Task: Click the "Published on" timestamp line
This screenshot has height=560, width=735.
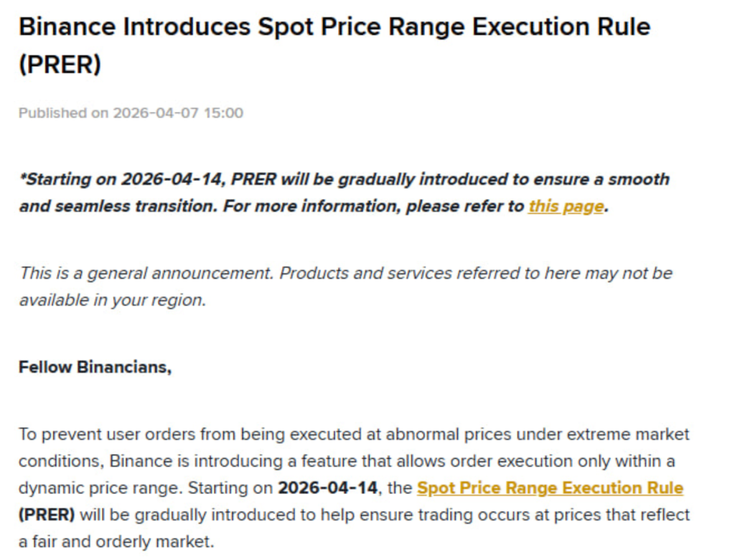Action: [131, 113]
